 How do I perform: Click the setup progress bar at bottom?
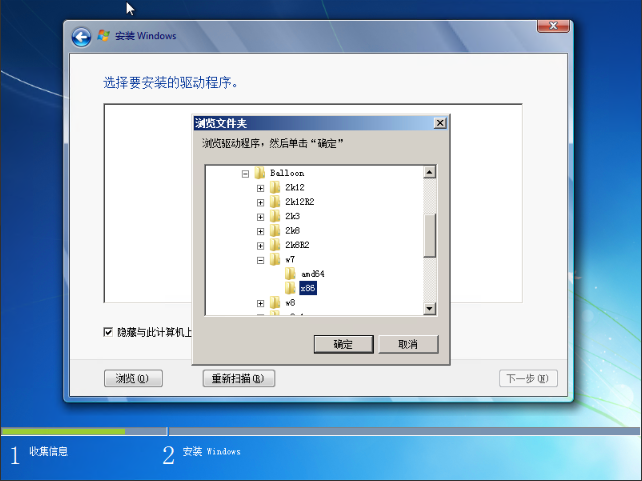coord(320,431)
